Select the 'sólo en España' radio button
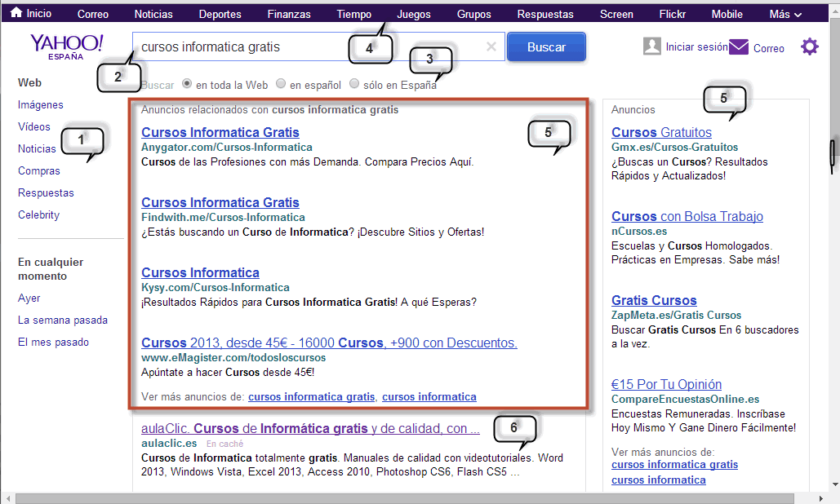 (354, 83)
